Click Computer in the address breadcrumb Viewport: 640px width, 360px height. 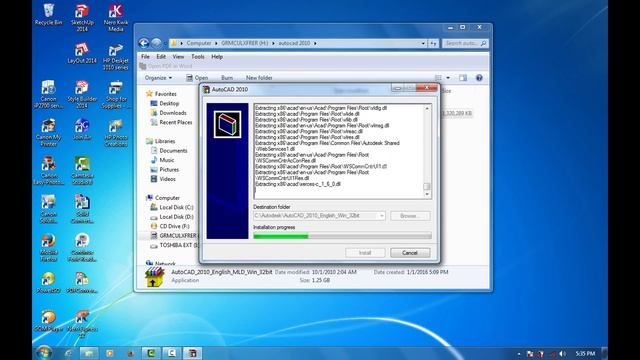(x=199, y=43)
